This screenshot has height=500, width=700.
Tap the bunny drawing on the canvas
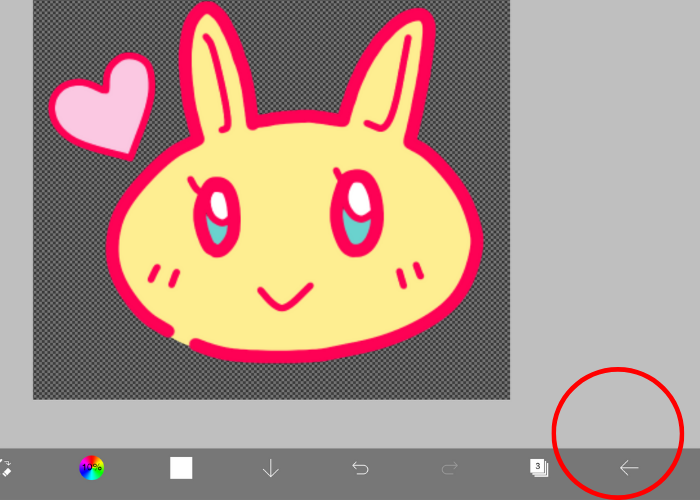click(295, 183)
